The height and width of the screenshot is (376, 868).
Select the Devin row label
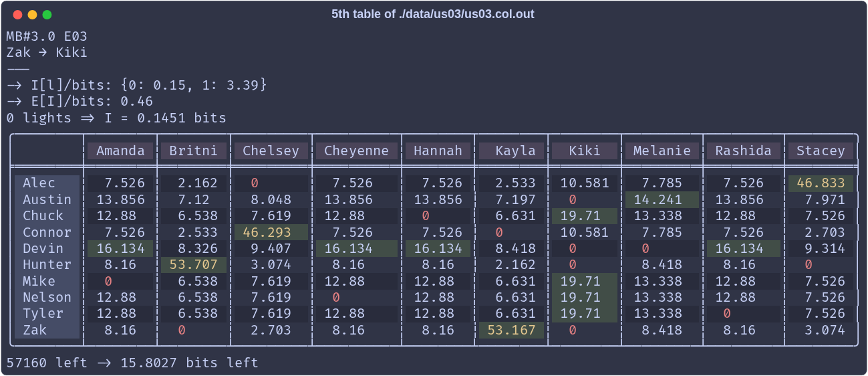coord(47,249)
